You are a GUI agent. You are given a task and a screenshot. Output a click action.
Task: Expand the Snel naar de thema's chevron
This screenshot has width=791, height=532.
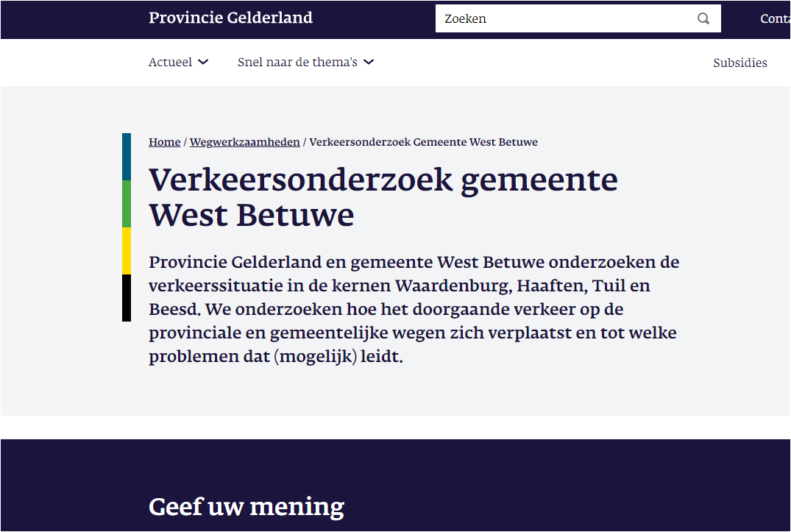click(x=369, y=62)
